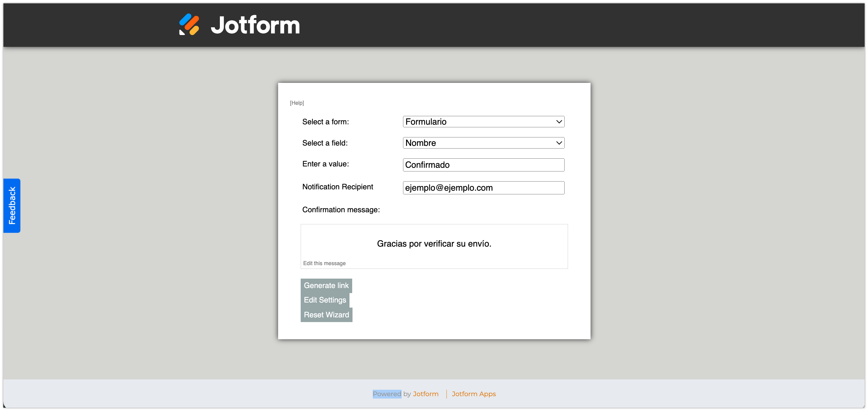Open the Feedback side tab
The image size is (868, 411).
[x=12, y=205]
